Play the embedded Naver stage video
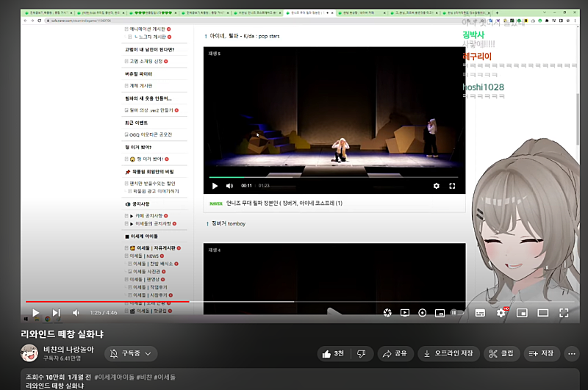 pyautogui.click(x=215, y=186)
